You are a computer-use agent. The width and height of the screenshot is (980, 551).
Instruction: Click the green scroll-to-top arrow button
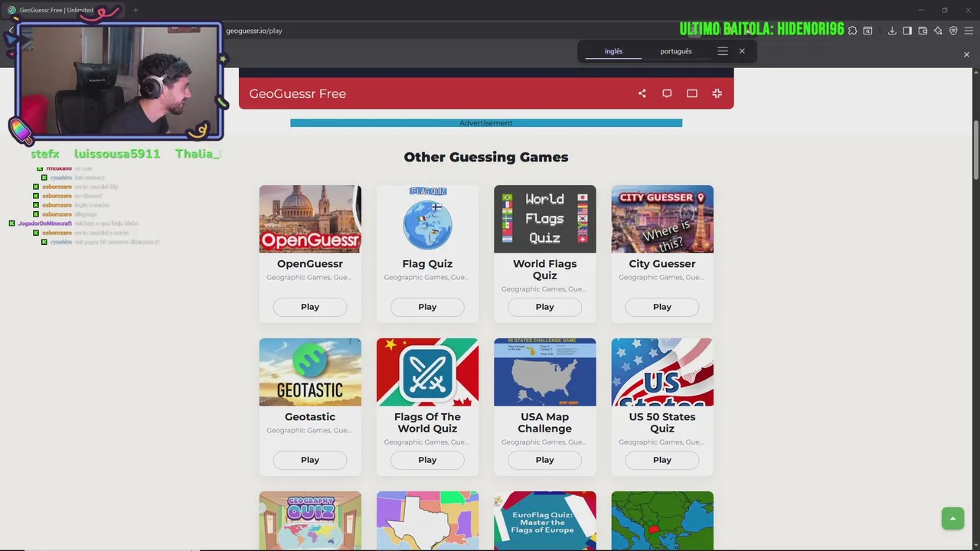pyautogui.click(x=952, y=518)
